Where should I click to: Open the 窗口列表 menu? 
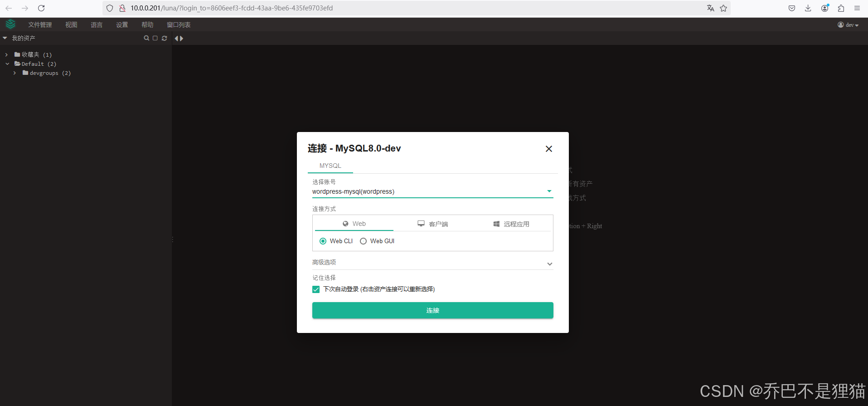[179, 25]
